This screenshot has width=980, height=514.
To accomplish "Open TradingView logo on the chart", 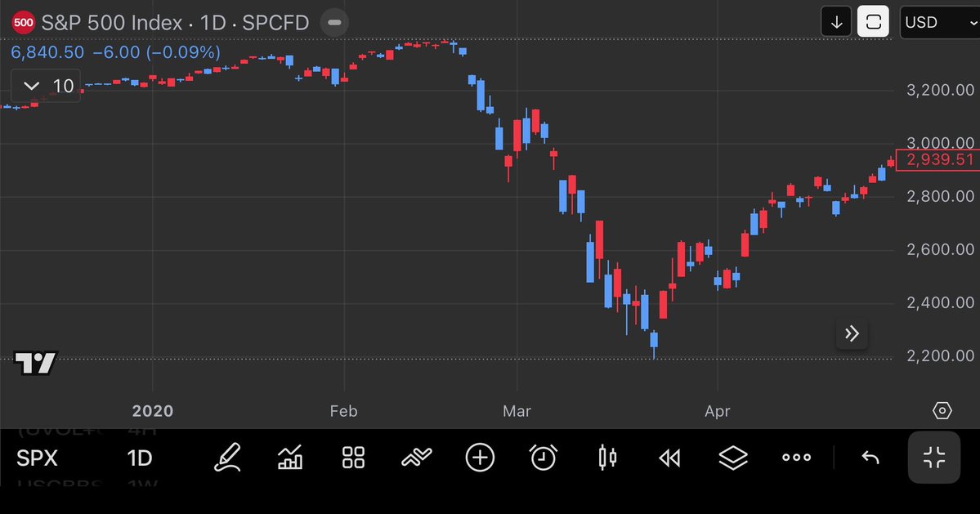I will click(x=36, y=362).
